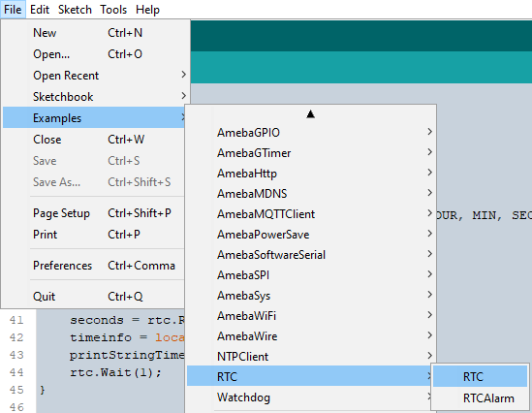Image resolution: width=532 pixels, height=413 pixels.
Task: Open the AmebaWire examples submenu
Action: tap(310, 336)
